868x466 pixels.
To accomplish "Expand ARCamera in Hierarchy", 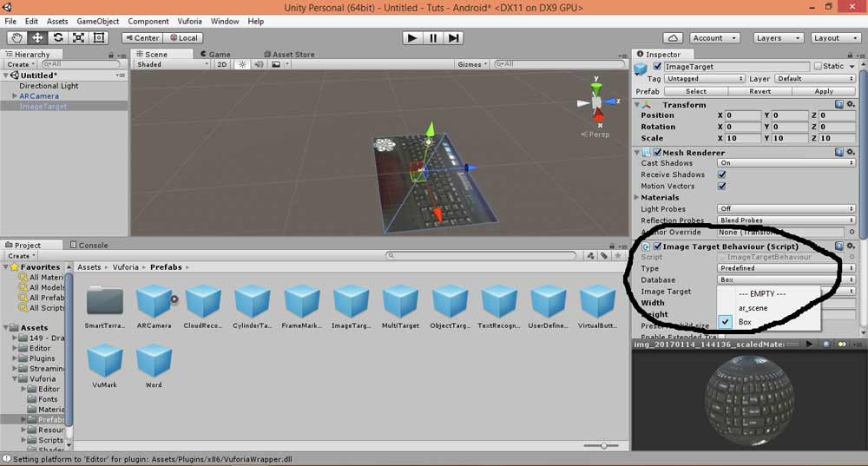I will click(15, 95).
